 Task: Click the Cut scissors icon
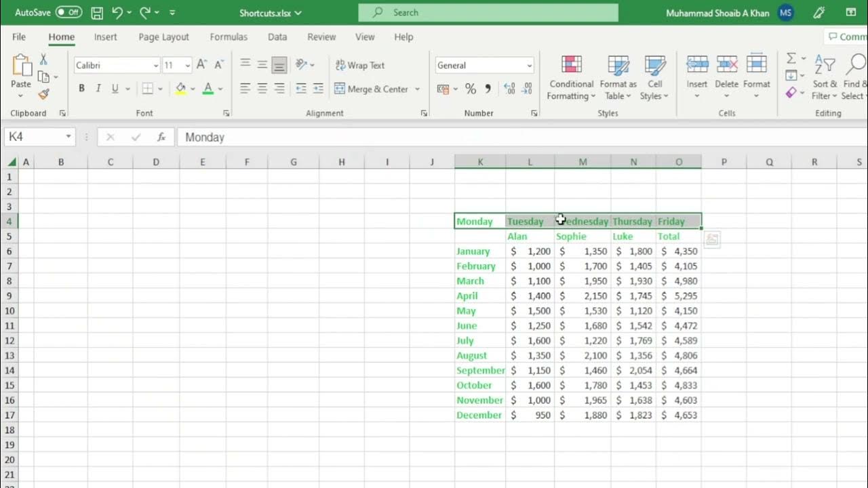pos(44,60)
